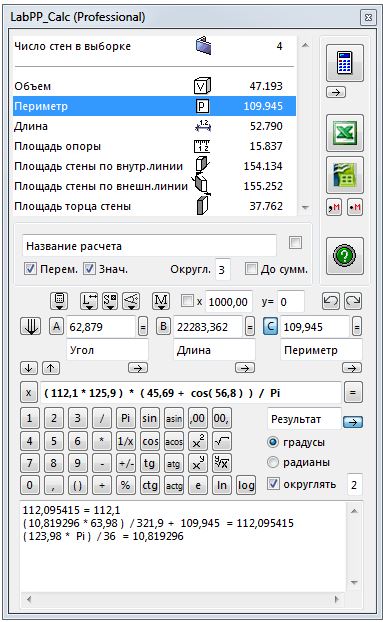
Task: Click the triple down arrow icon
Action: pyautogui.click(x=31, y=327)
